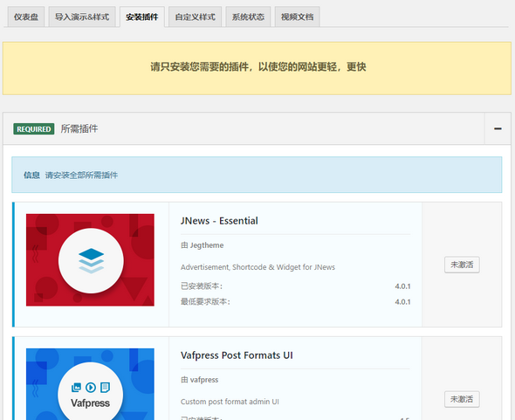Open the 自定义样式 tab
Screen dimensions: 515x420
coord(196,17)
